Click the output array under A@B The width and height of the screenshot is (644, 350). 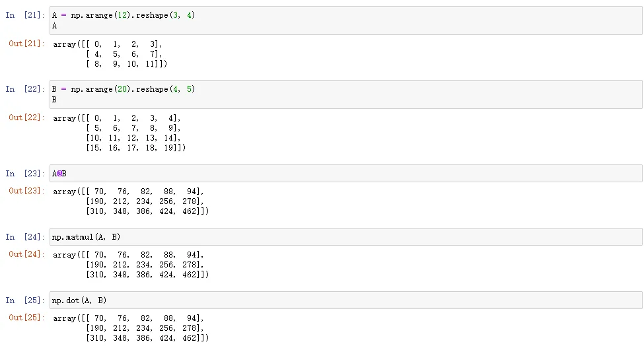pos(131,201)
